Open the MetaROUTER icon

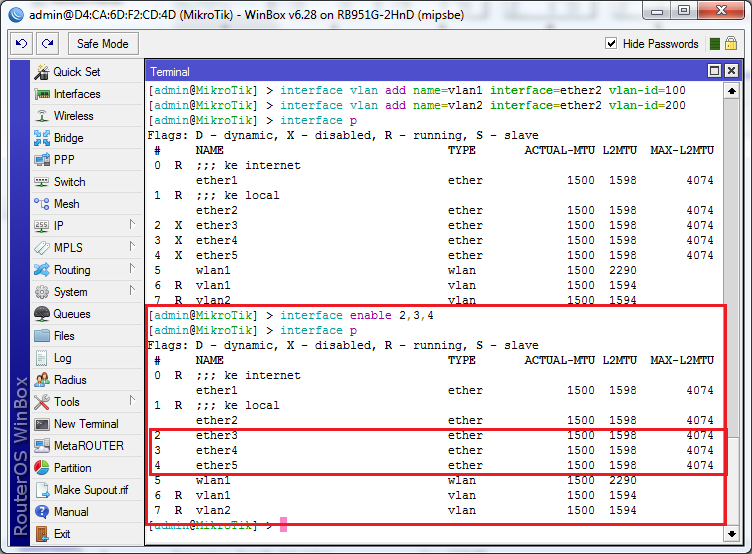(42, 446)
